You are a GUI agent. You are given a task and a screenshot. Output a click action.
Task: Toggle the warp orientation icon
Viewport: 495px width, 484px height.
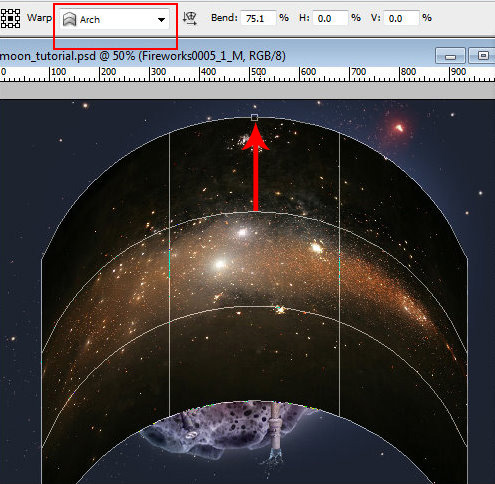190,18
